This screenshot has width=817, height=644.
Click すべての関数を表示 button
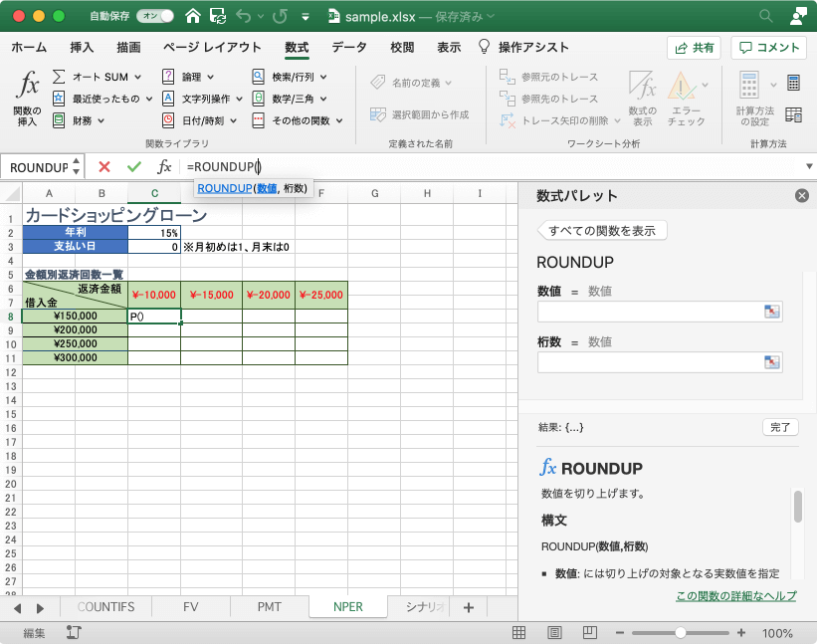tap(602, 231)
